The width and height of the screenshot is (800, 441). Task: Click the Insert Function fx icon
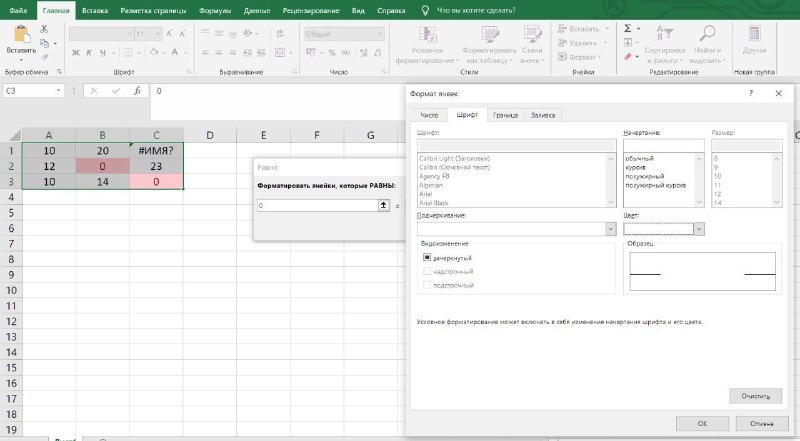tap(137, 91)
